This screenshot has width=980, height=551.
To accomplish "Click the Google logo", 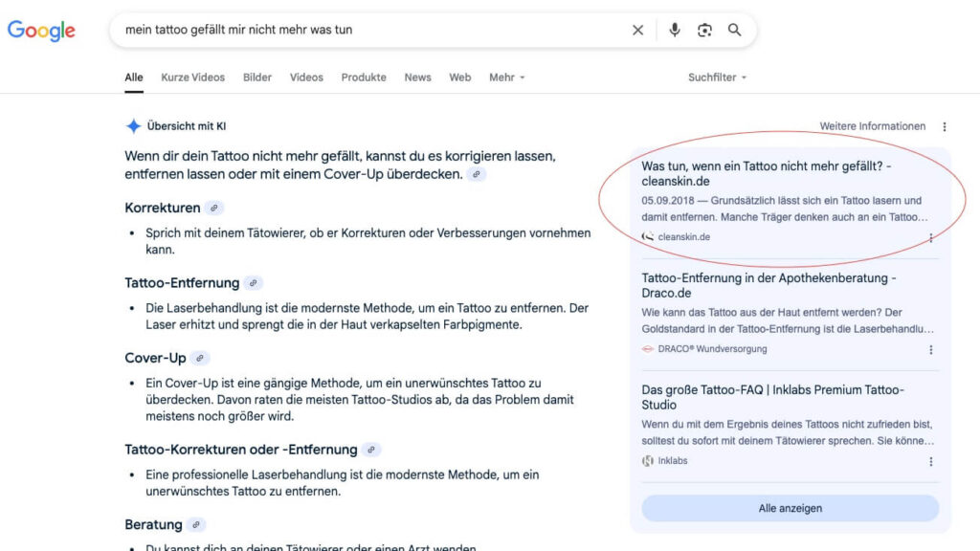I will coord(41,30).
